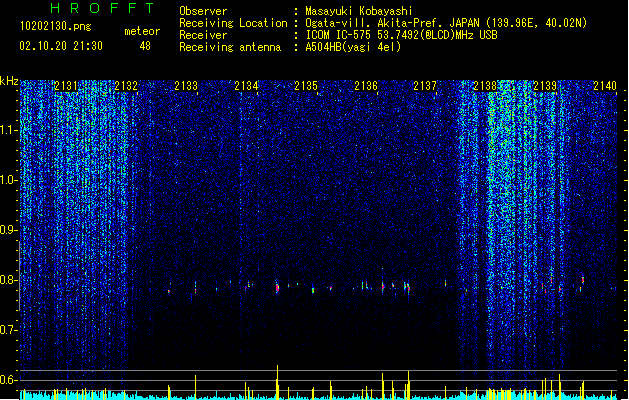Click the 2132 time marker
The width and height of the screenshot is (629, 400).
(x=126, y=86)
